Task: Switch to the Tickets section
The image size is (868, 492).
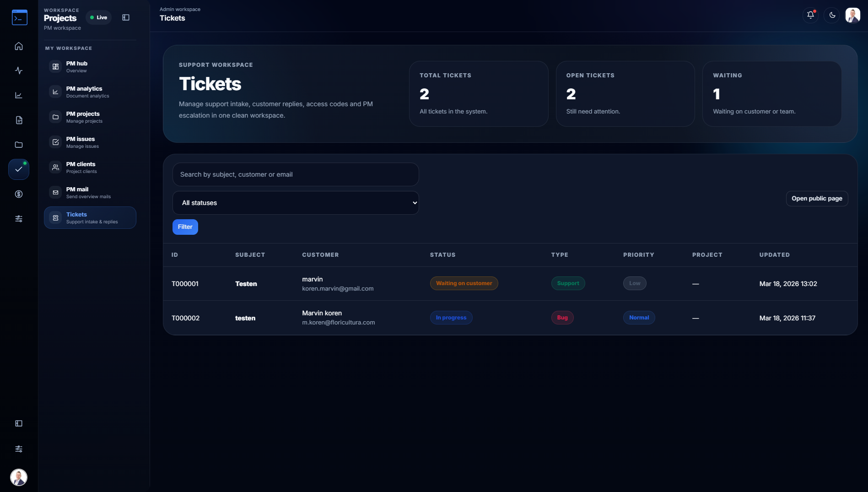Action: tap(90, 217)
